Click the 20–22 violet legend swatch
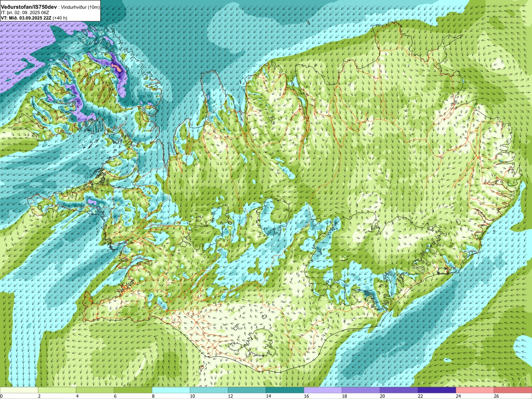The image size is (532, 399). [399, 390]
